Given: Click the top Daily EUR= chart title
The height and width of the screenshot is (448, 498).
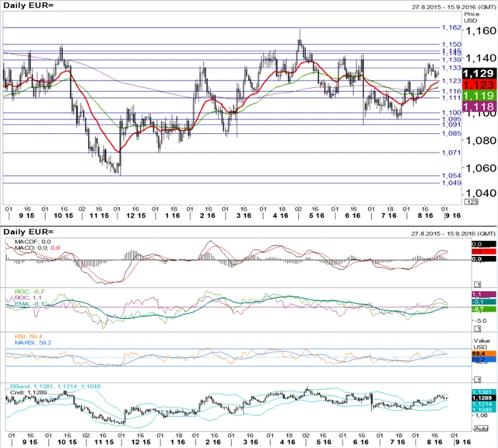Looking at the screenshot, I should click(x=27, y=6).
